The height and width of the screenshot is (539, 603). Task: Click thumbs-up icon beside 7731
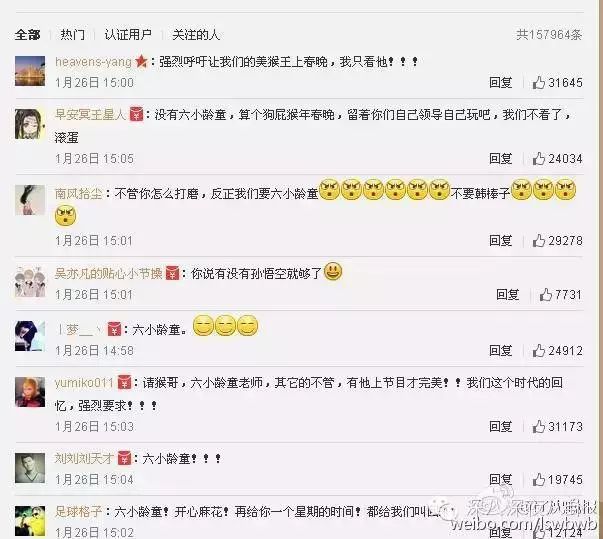pos(545,295)
